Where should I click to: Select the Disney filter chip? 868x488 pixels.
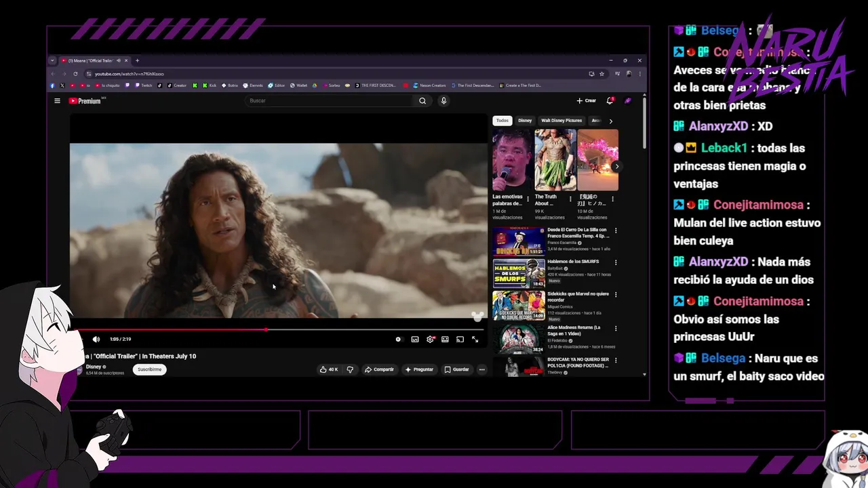(525, 121)
